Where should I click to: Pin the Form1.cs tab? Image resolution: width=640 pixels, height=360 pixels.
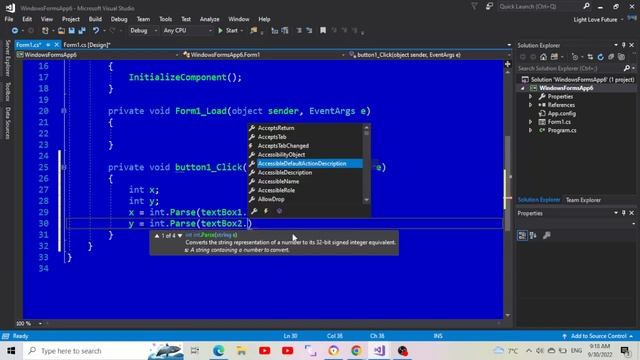48,45
